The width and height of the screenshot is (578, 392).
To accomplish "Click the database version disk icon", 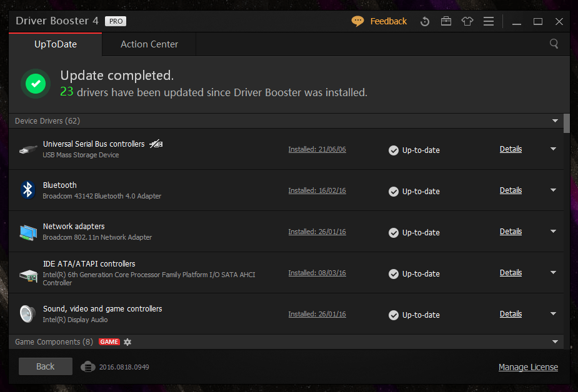I will (87, 367).
